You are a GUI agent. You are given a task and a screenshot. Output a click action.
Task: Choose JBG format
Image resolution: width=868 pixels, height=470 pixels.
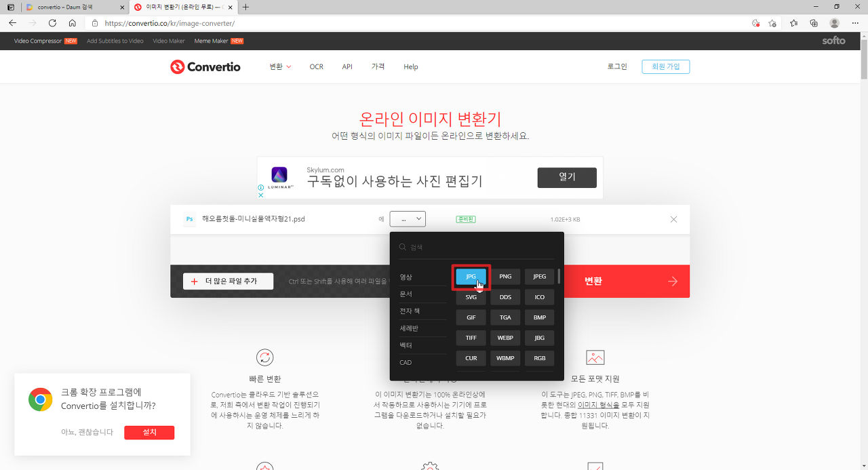point(539,338)
